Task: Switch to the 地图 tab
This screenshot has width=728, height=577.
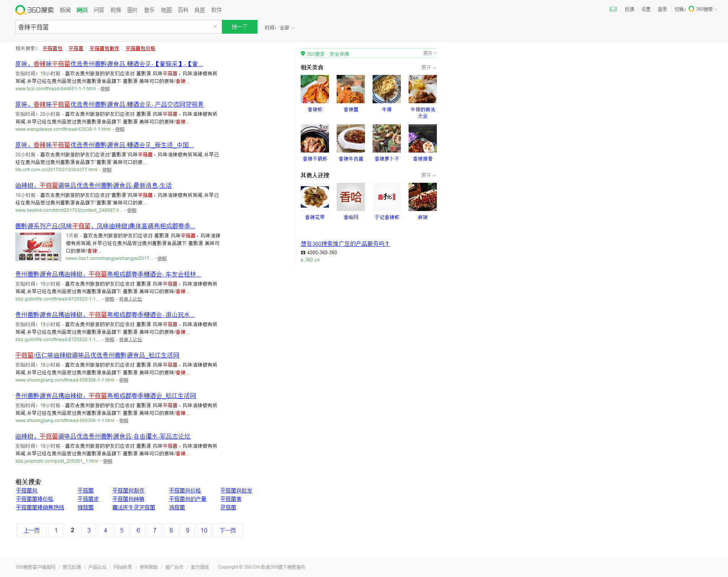Action: point(166,10)
